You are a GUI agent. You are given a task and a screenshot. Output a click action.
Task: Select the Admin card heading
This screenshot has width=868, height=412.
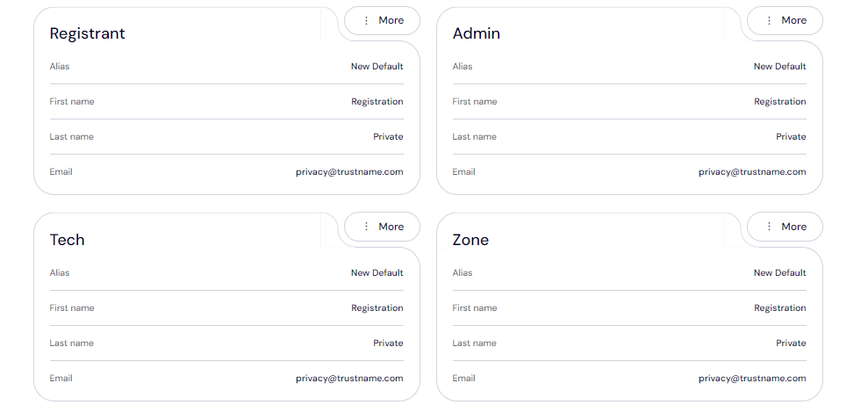476,33
